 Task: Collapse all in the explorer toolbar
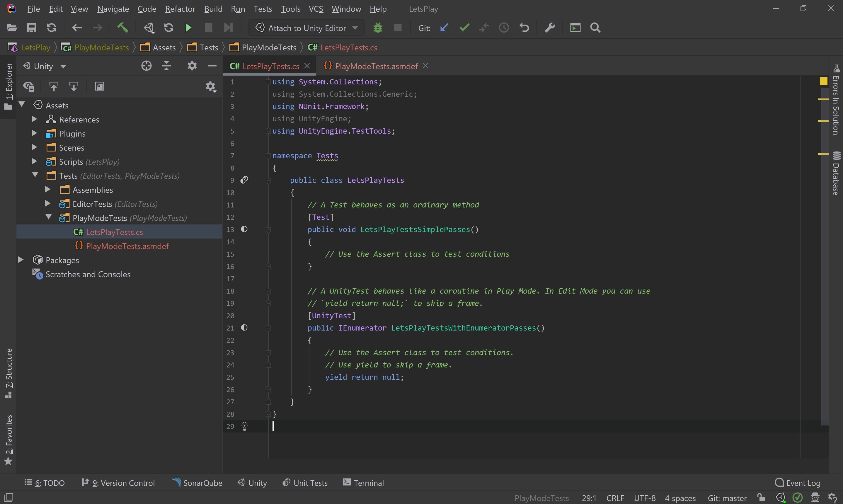pyautogui.click(x=166, y=66)
